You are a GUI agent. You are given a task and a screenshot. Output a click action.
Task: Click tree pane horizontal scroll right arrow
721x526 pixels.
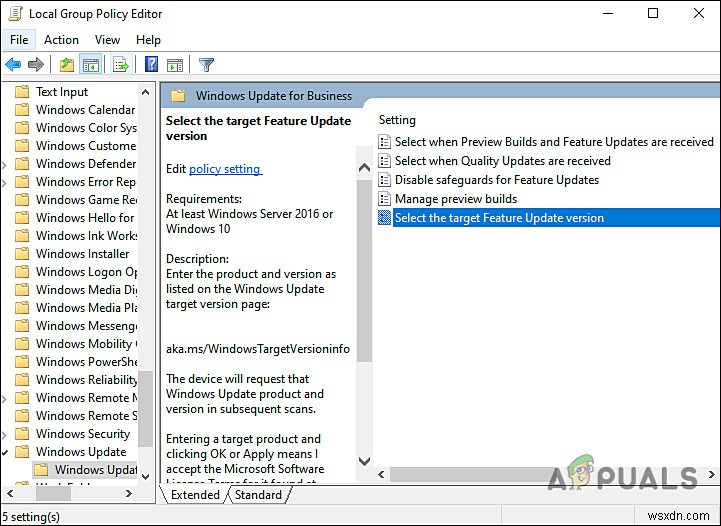pos(129,493)
